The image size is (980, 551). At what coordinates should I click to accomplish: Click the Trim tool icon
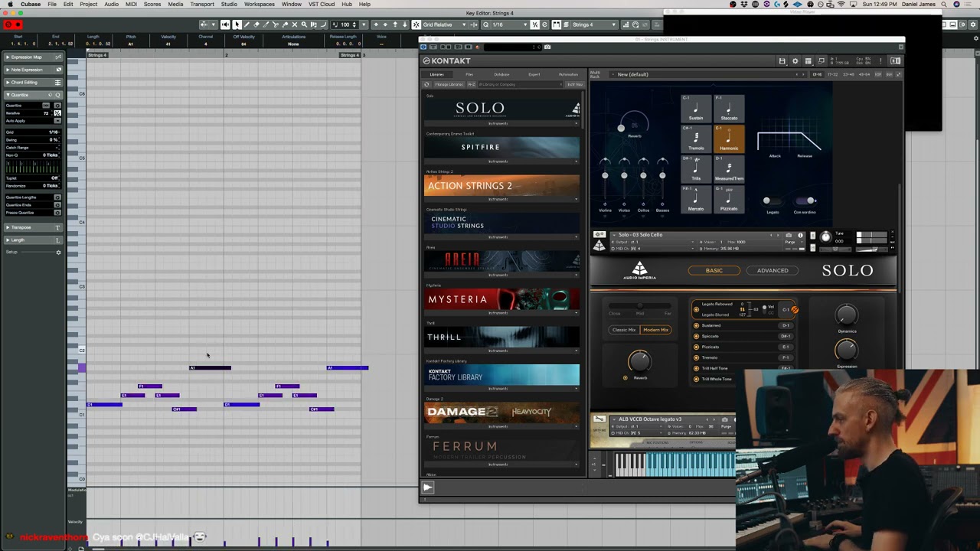pos(266,24)
